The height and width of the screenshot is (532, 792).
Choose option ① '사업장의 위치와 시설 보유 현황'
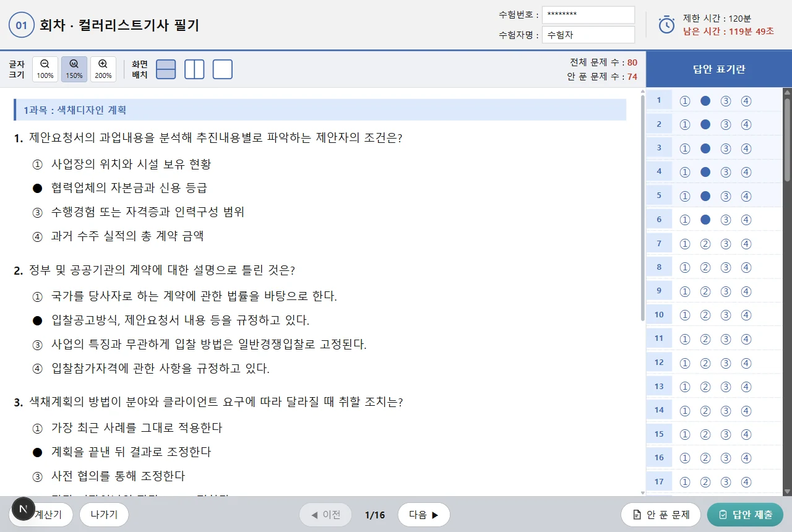click(x=122, y=165)
